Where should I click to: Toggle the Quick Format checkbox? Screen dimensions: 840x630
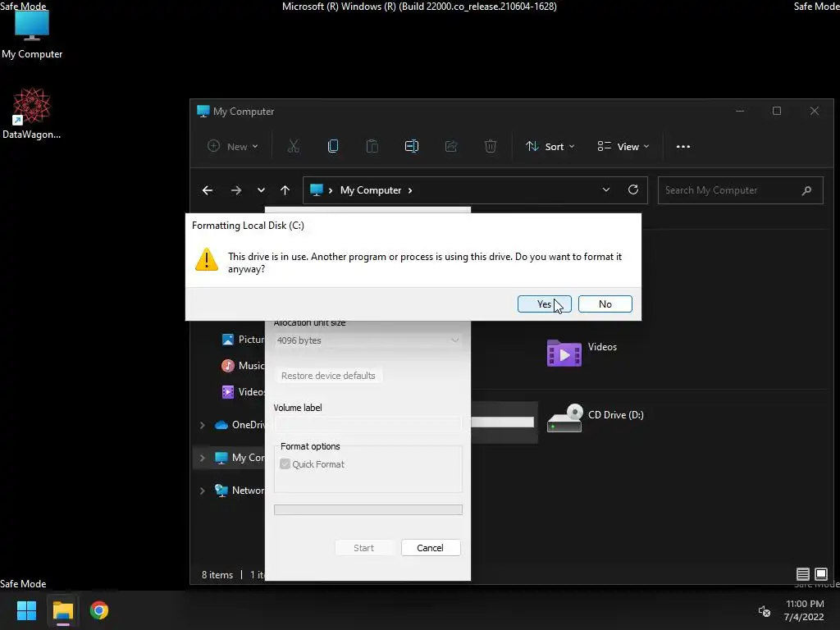point(285,464)
